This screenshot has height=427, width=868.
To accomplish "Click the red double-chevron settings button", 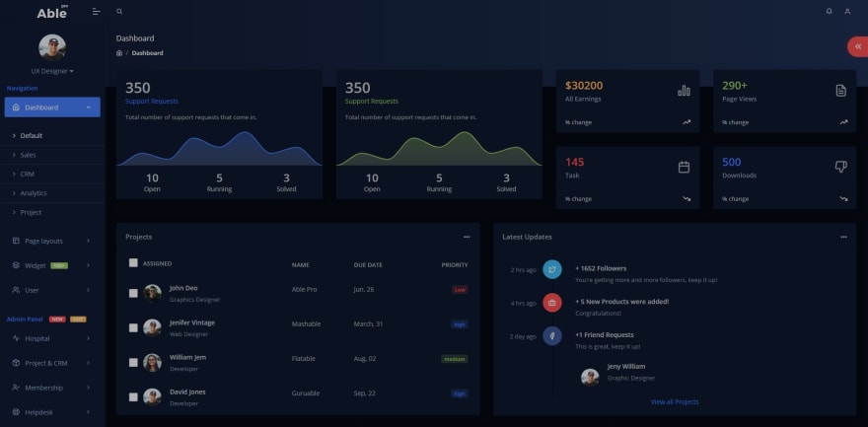I will (858, 47).
